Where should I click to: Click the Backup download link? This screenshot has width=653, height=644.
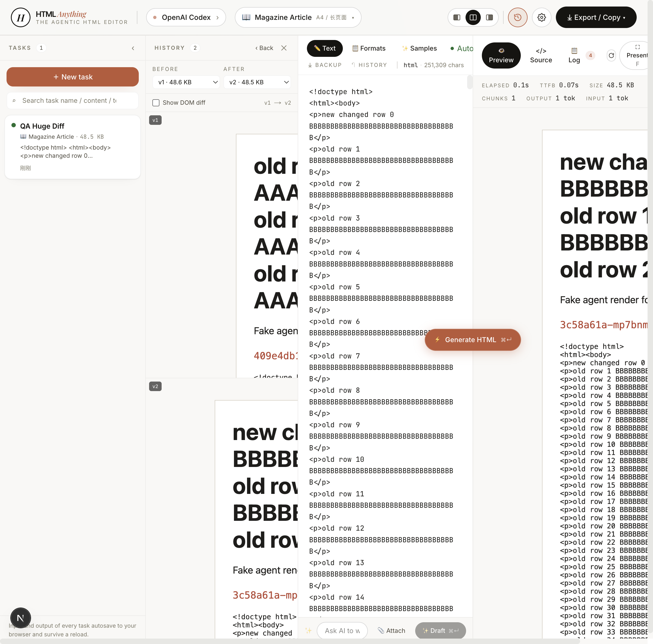pyautogui.click(x=325, y=65)
